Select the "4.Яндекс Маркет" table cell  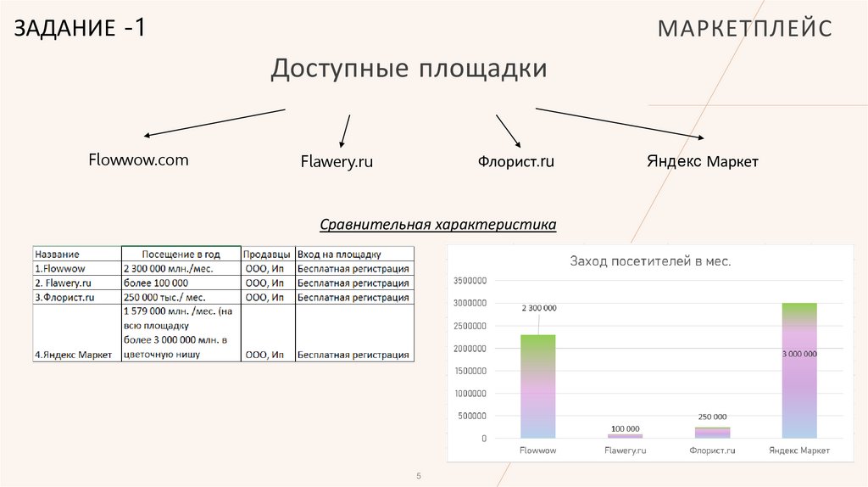pos(77,333)
